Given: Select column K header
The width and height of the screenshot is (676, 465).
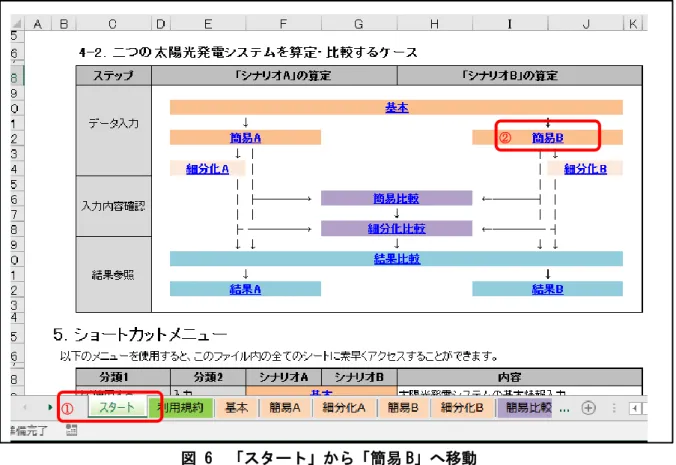Looking at the screenshot, I should click(x=633, y=24).
